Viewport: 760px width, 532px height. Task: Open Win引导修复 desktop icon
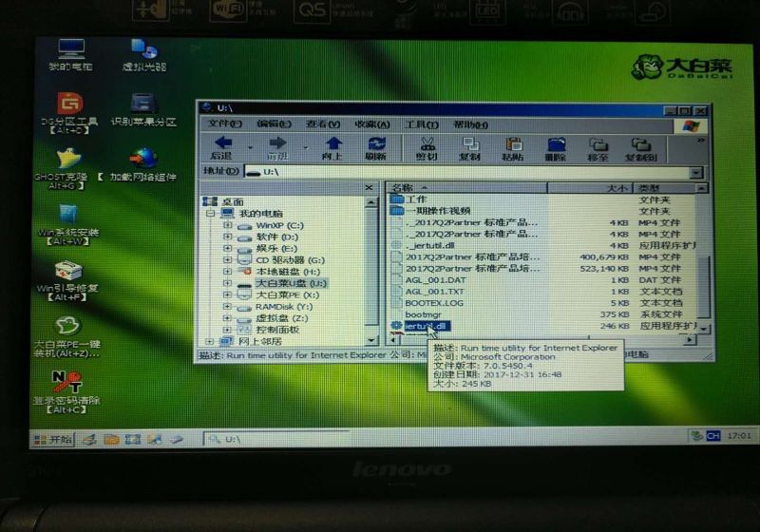[x=67, y=280]
